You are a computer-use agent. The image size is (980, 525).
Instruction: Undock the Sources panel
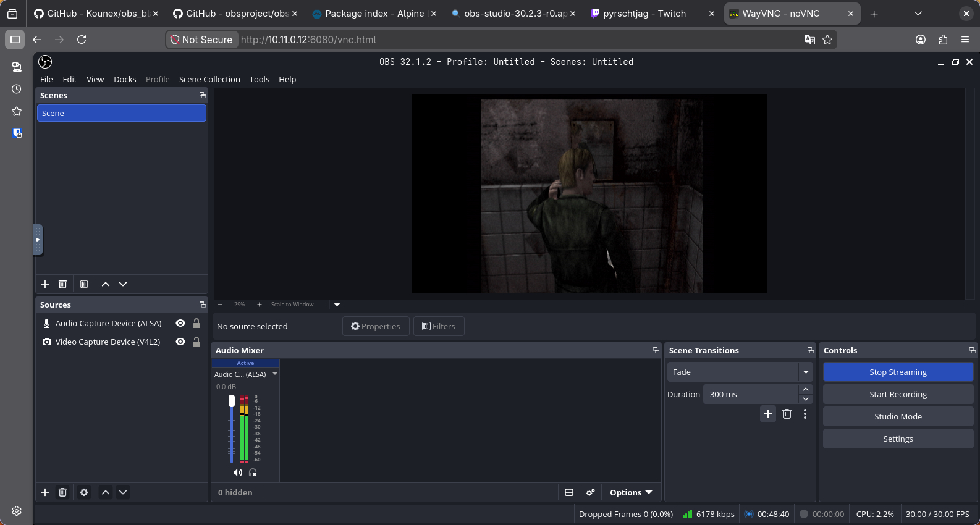[x=202, y=304]
